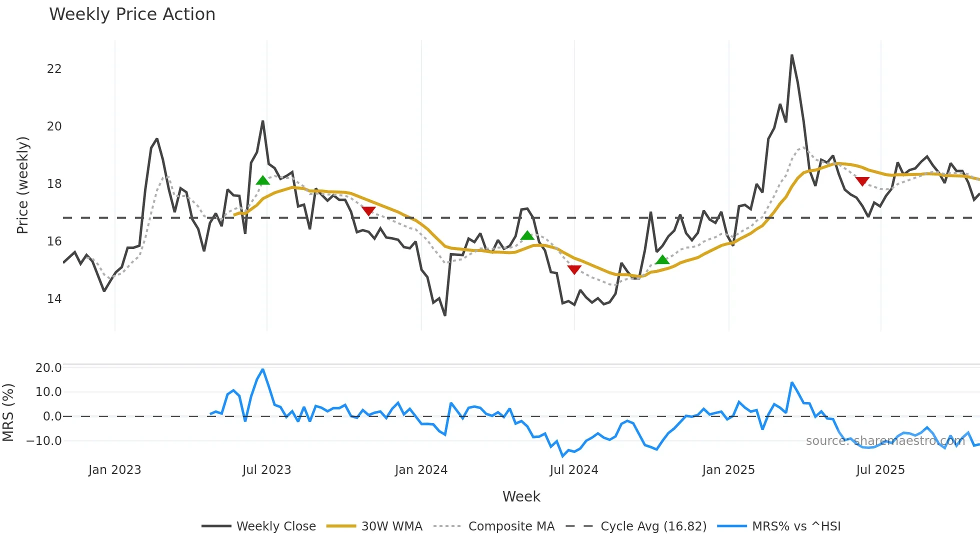
Task: Click the MRS (%) y-axis title
Action: [8, 412]
